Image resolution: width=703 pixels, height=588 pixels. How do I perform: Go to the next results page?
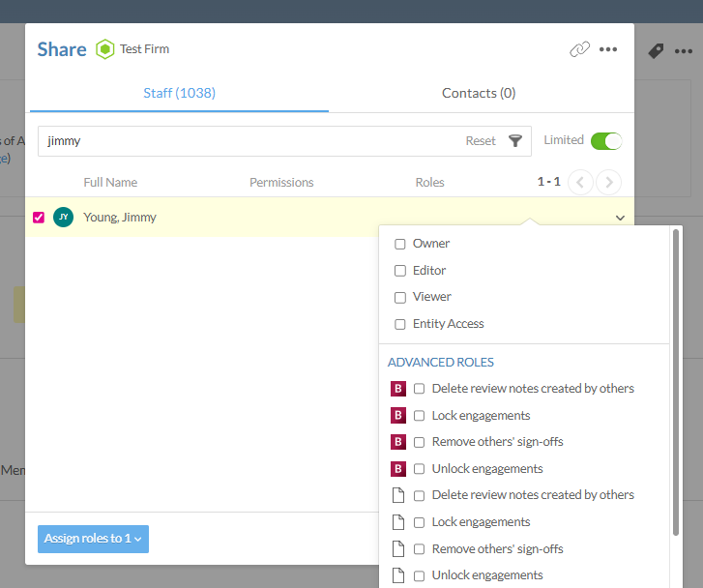pos(608,182)
